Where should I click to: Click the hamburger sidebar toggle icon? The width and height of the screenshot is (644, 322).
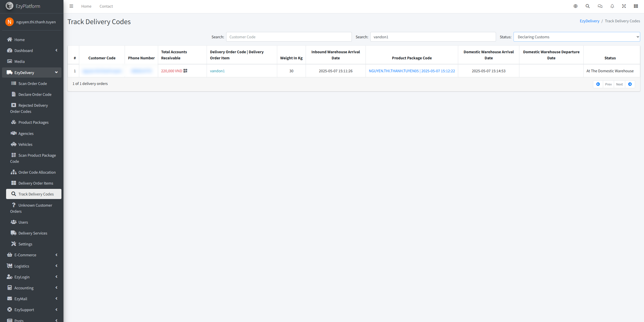[71, 6]
